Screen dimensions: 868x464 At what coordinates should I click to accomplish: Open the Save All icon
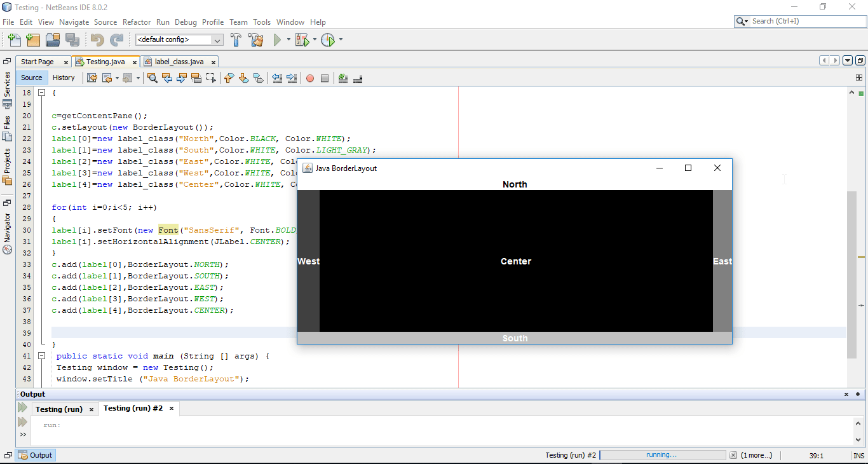[73, 39]
